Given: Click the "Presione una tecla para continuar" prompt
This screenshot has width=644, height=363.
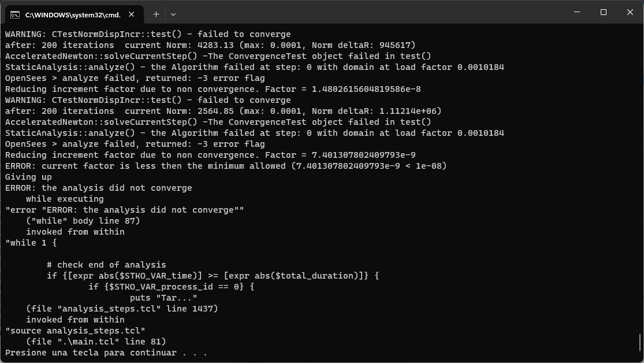Looking at the screenshot, I should pos(106,353).
